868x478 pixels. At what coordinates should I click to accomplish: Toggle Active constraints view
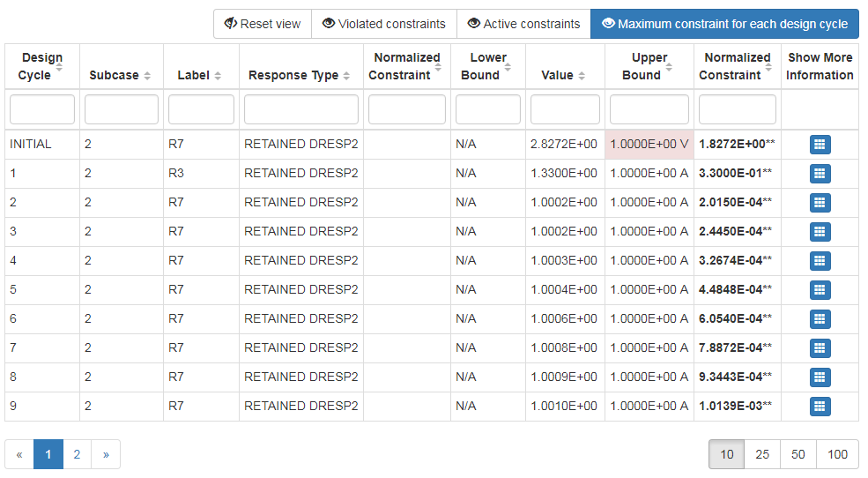[523, 24]
